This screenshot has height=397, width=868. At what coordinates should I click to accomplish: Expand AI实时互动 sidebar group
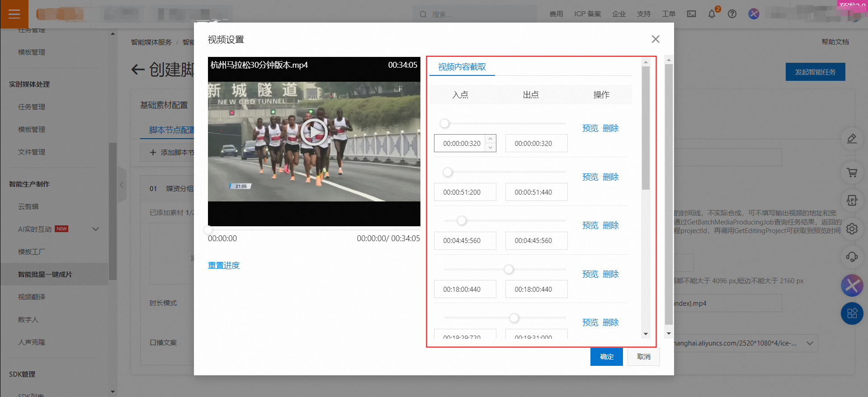click(x=95, y=229)
